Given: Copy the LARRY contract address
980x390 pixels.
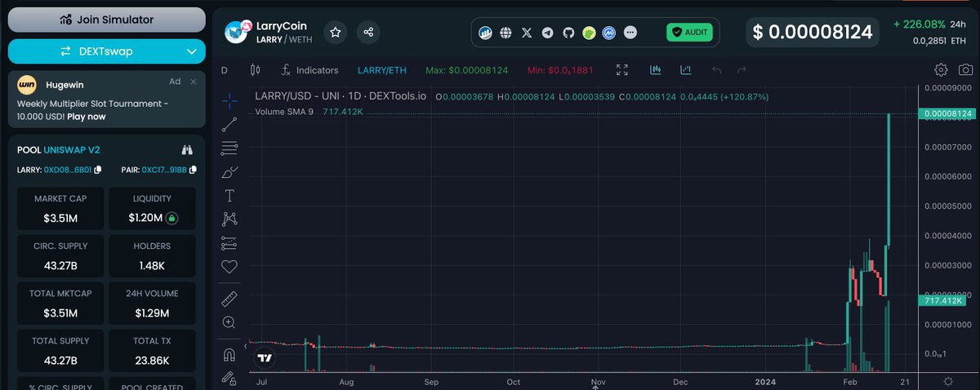Looking at the screenshot, I should coord(98,170).
